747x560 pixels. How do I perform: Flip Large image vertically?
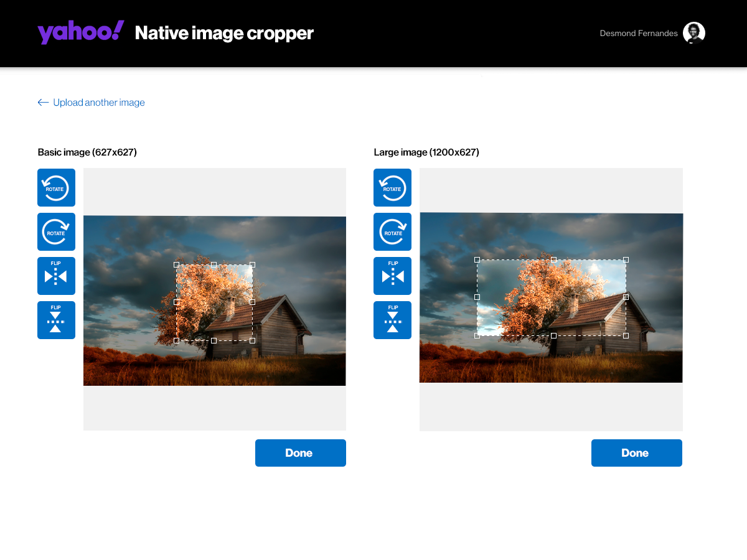click(392, 320)
